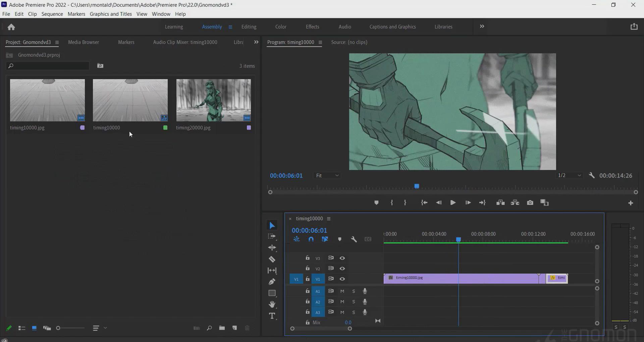This screenshot has width=644, height=342.
Task: Select the Selection tool arrow
Action: pos(272,225)
